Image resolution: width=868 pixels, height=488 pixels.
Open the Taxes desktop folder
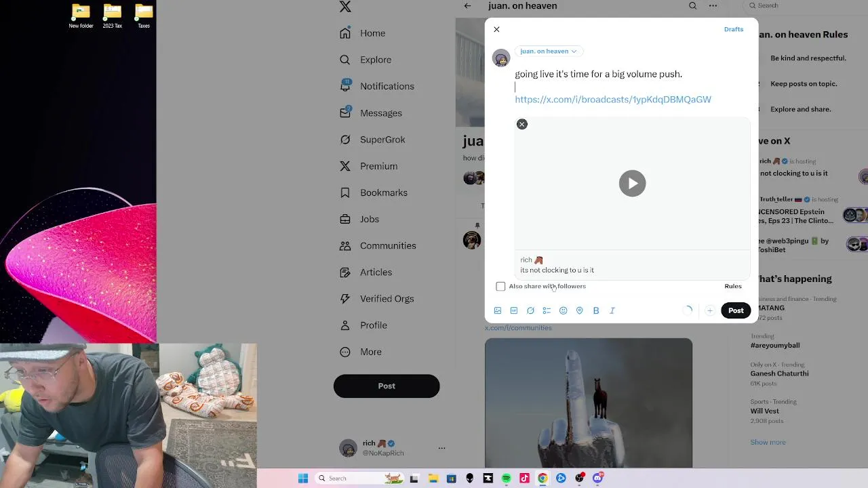(x=144, y=16)
